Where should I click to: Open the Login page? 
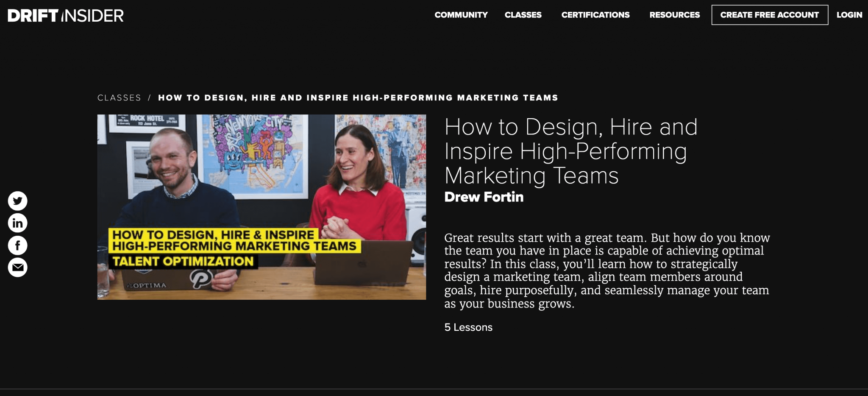[x=848, y=15]
